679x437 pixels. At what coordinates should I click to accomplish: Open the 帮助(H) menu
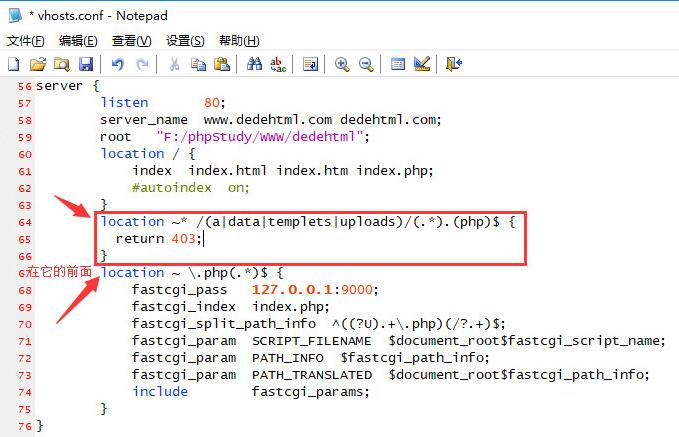tap(238, 41)
